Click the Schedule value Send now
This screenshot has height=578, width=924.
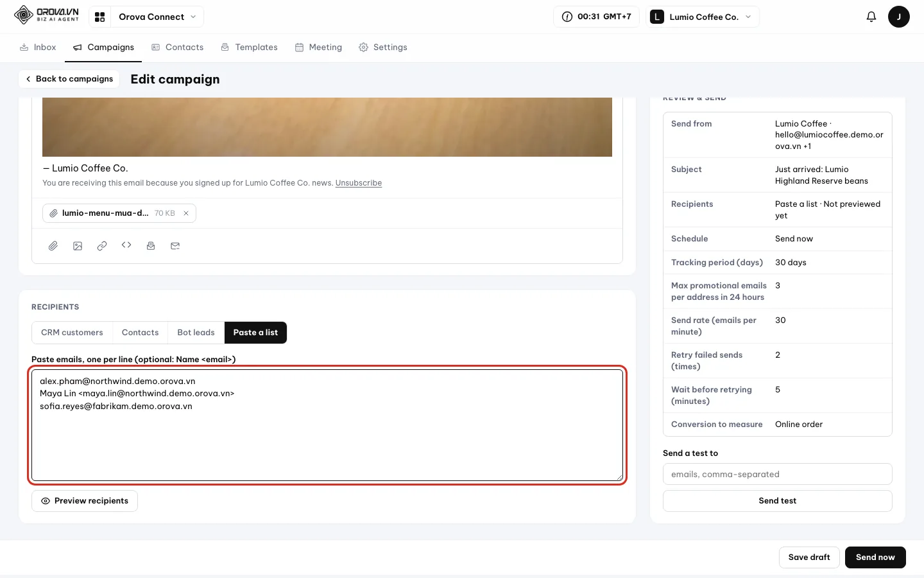[x=794, y=239]
